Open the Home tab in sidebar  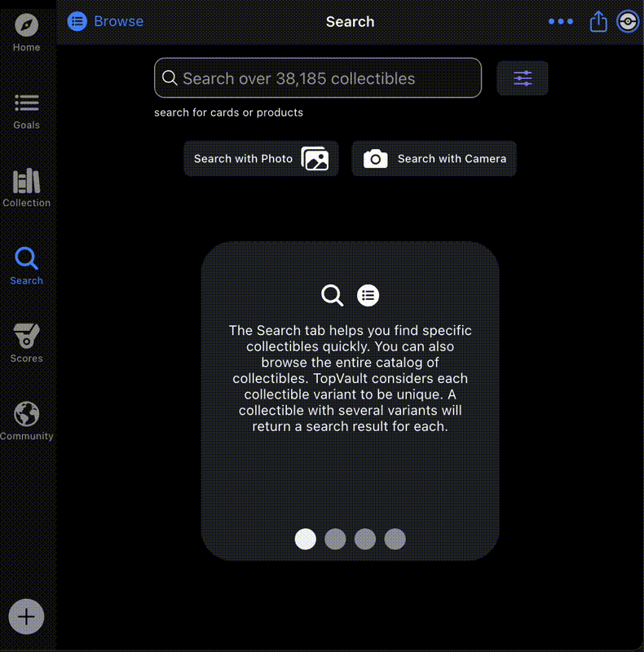pos(26,33)
